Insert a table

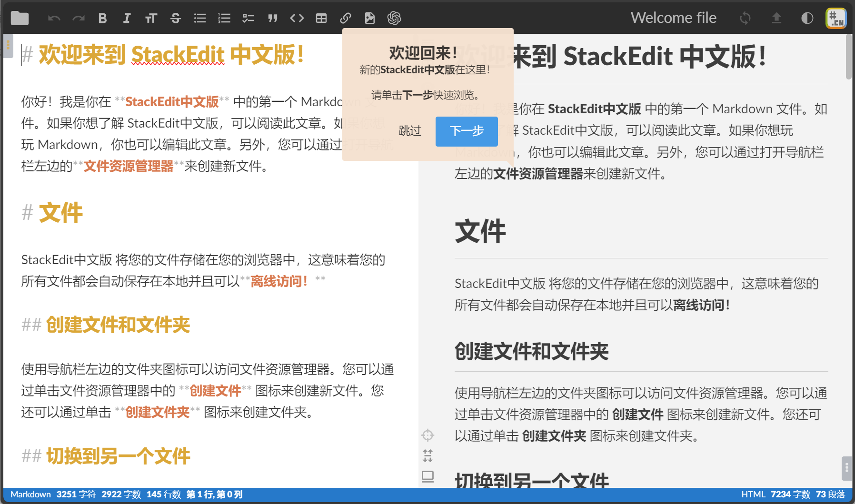click(x=321, y=18)
